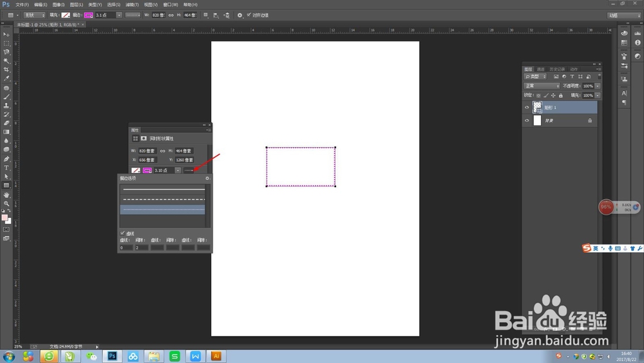
Task: Open the 形状 tool mode dropdown
Action: point(35,15)
